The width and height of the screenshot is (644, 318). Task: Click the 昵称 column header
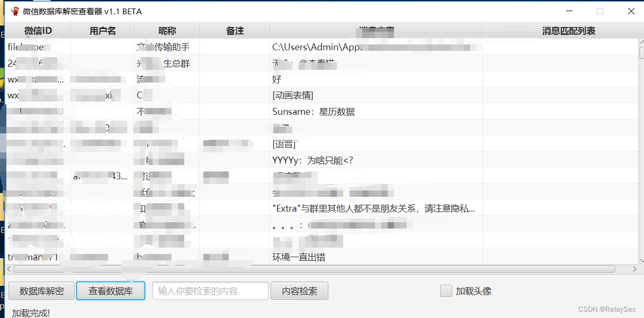tap(167, 31)
